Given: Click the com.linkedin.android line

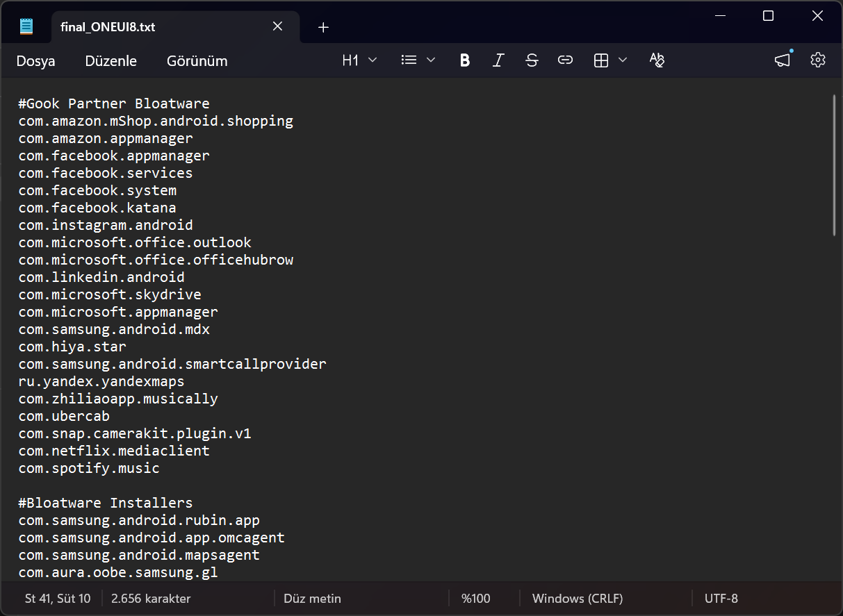Looking at the screenshot, I should point(101,277).
